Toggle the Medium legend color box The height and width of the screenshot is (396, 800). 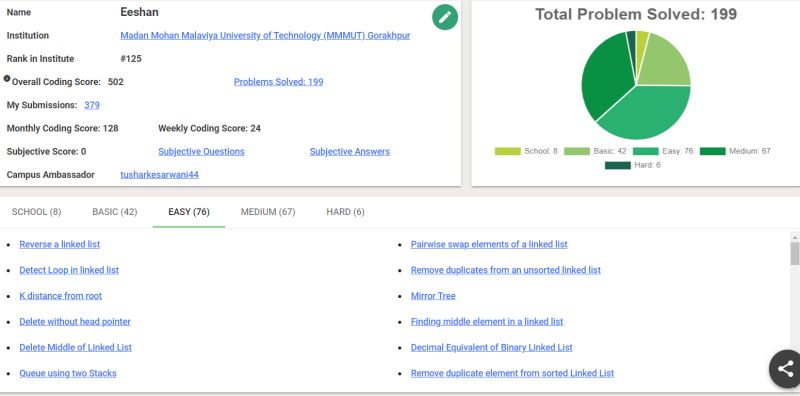[x=713, y=151]
